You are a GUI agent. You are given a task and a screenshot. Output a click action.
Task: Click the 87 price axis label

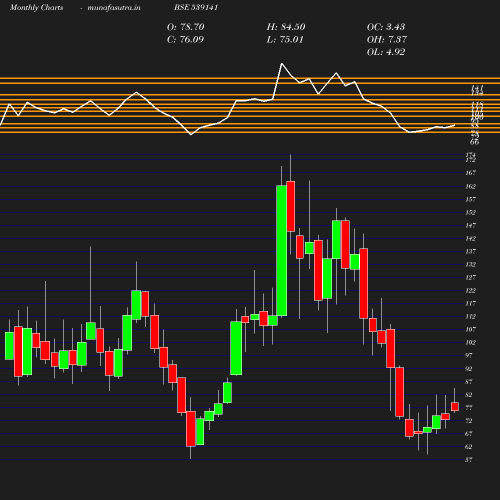(469, 381)
